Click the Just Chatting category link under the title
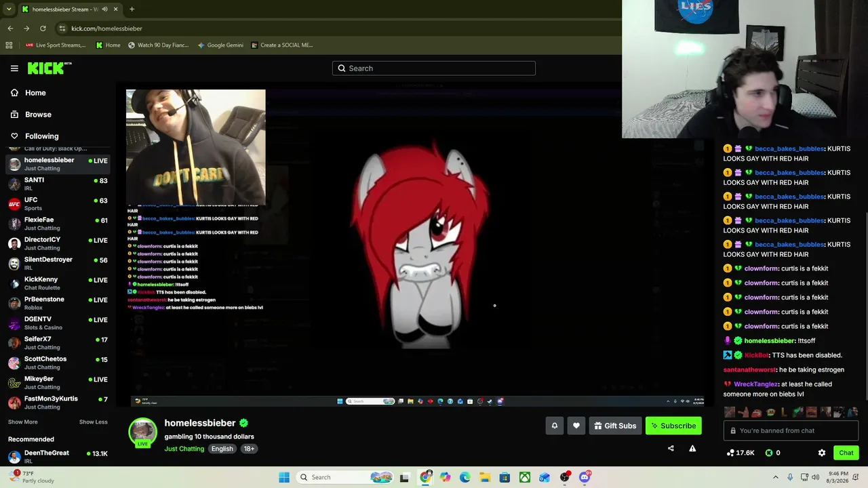The image size is (868, 488). pyautogui.click(x=184, y=449)
